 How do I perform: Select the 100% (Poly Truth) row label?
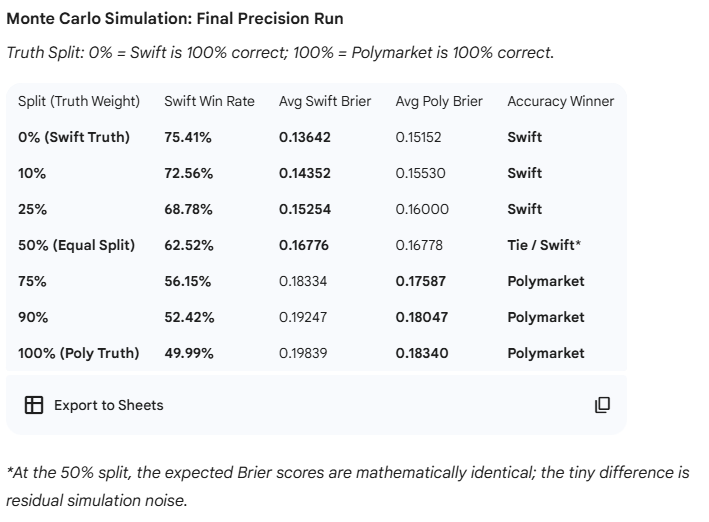click(x=79, y=353)
